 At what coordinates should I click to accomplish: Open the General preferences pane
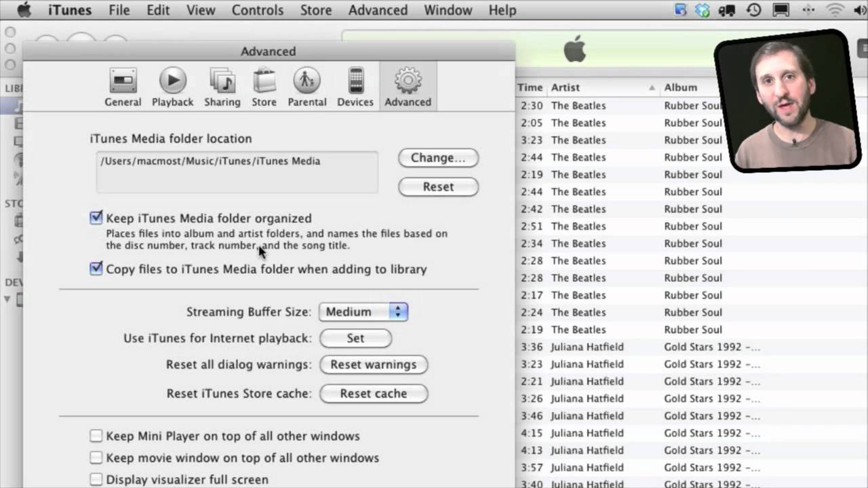[123, 87]
